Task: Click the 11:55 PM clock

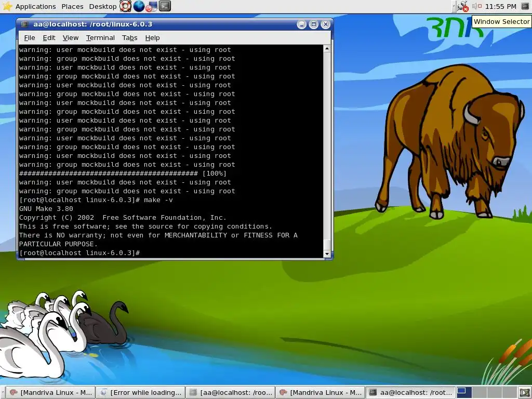Action: coord(500,6)
